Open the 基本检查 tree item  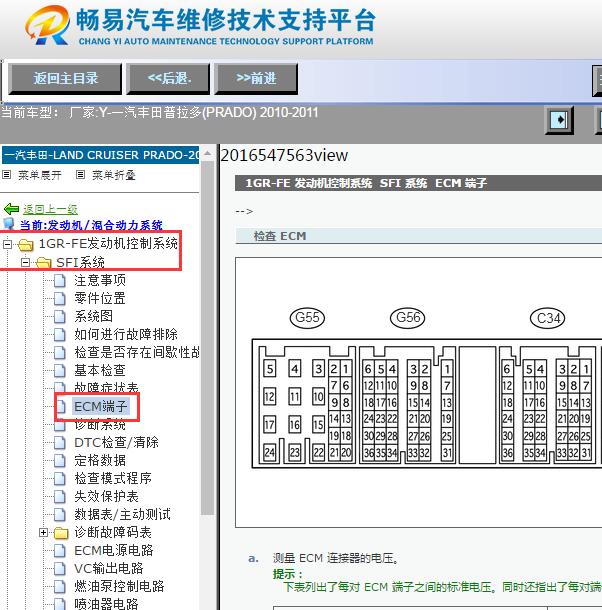pyautogui.click(x=100, y=370)
